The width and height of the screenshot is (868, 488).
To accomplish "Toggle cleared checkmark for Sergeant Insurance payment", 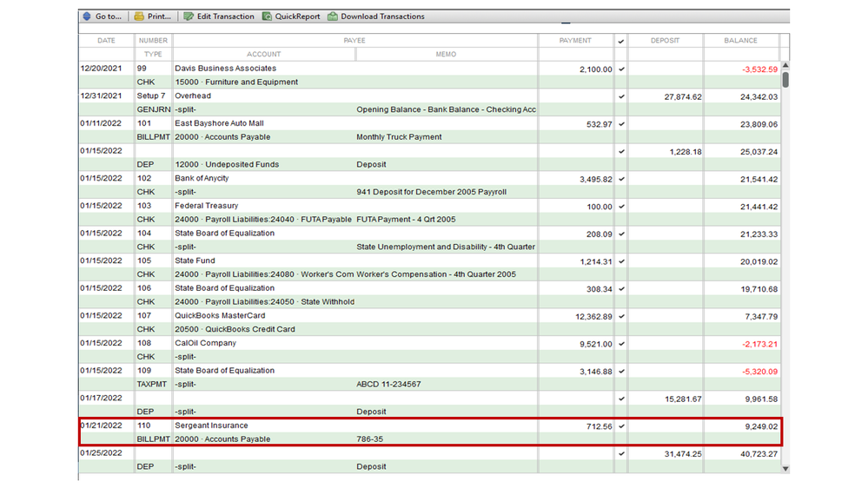I will tap(620, 426).
